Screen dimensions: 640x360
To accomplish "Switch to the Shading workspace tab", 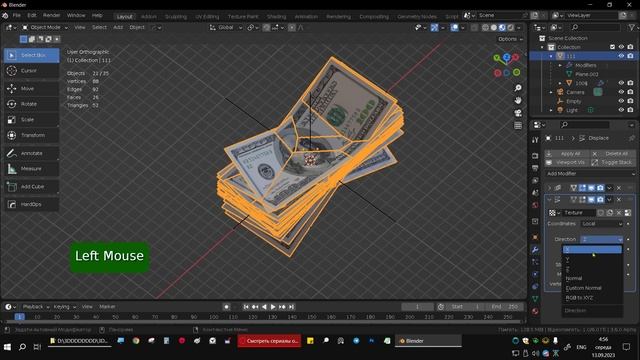I will [x=276, y=16].
